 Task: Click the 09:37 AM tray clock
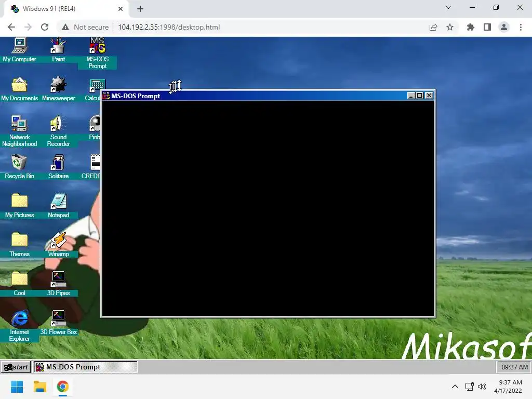(x=514, y=367)
